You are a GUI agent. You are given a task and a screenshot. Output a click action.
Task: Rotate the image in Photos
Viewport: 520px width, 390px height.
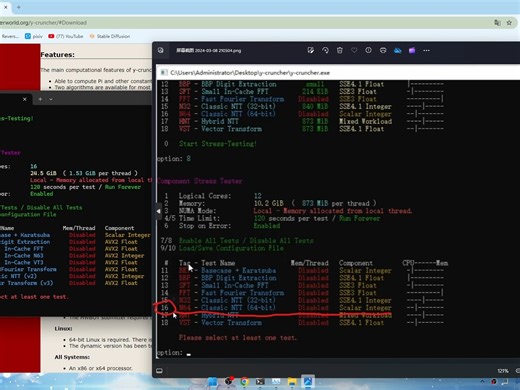[x=325, y=50]
